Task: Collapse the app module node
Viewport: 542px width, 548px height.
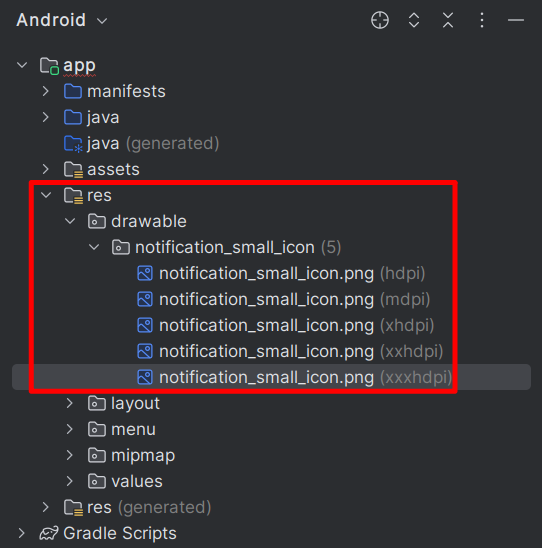Action: [22, 65]
